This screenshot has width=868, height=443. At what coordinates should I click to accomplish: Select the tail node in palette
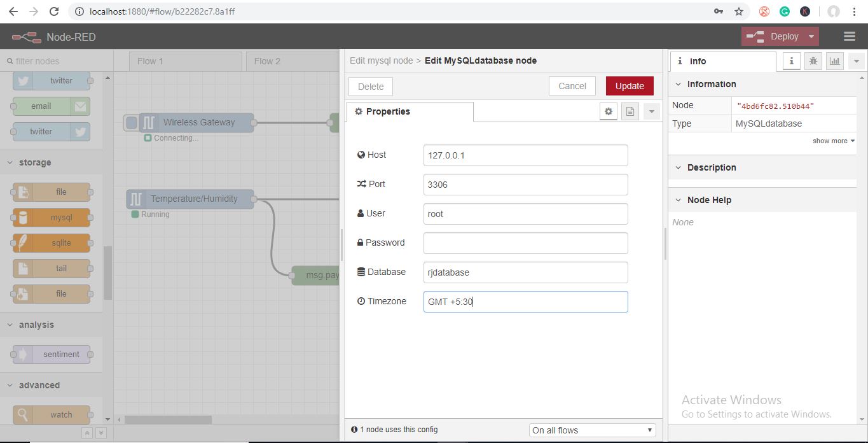(x=52, y=268)
